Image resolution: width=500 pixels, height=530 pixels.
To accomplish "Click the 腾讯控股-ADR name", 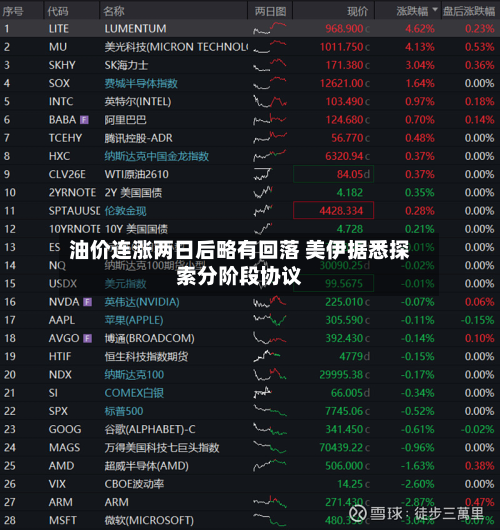I will 139,138.
